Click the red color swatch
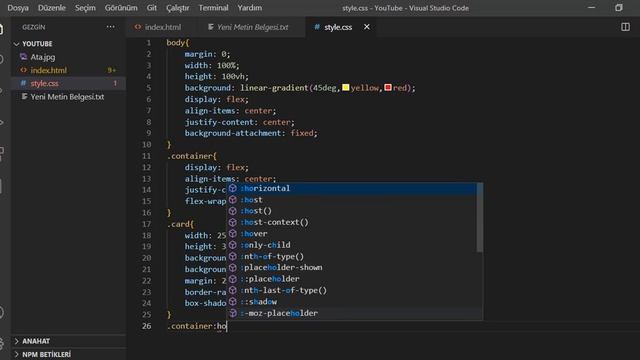The width and height of the screenshot is (640, 360). pos(388,87)
